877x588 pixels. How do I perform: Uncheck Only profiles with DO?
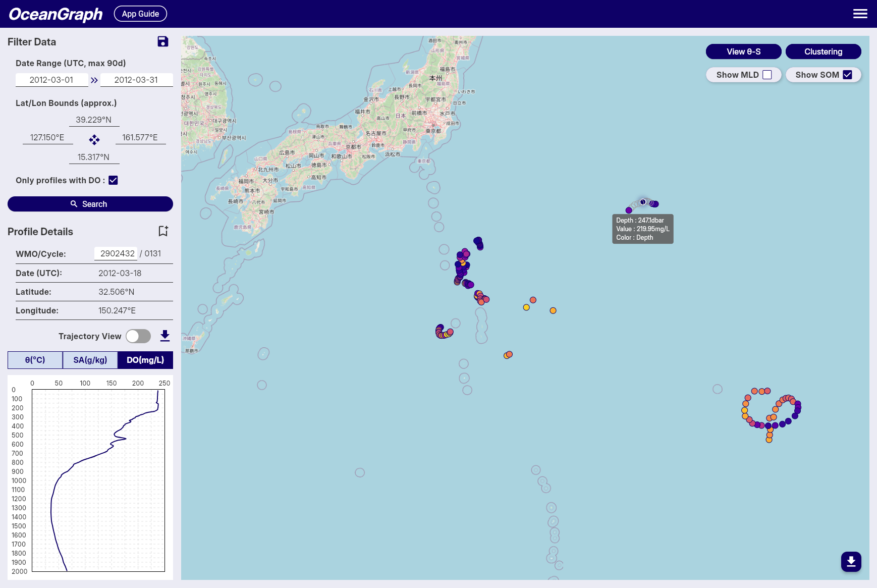(x=114, y=180)
